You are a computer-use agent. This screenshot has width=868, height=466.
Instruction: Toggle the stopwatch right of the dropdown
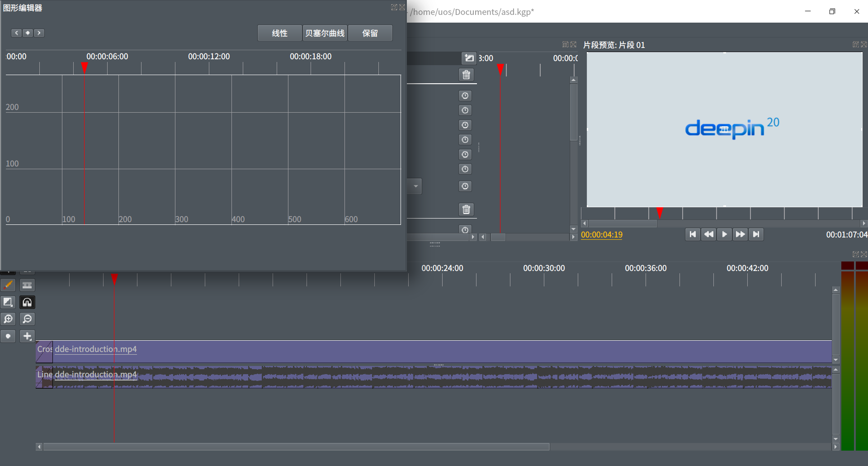(465, 186)
